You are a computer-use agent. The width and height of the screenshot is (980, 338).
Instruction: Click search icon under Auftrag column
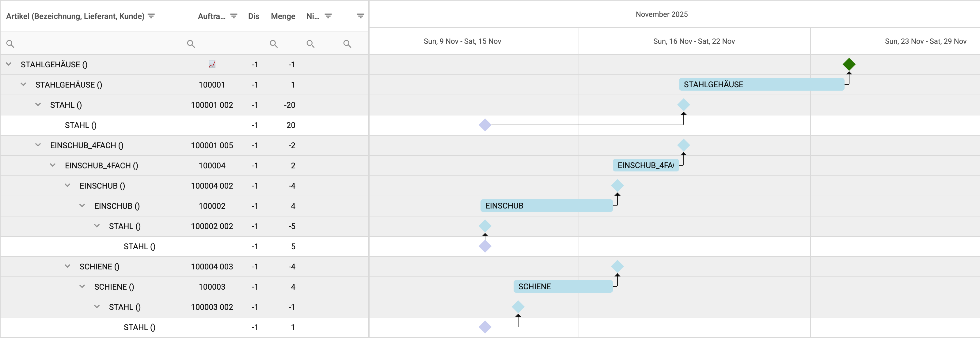(x=191, y=44)
